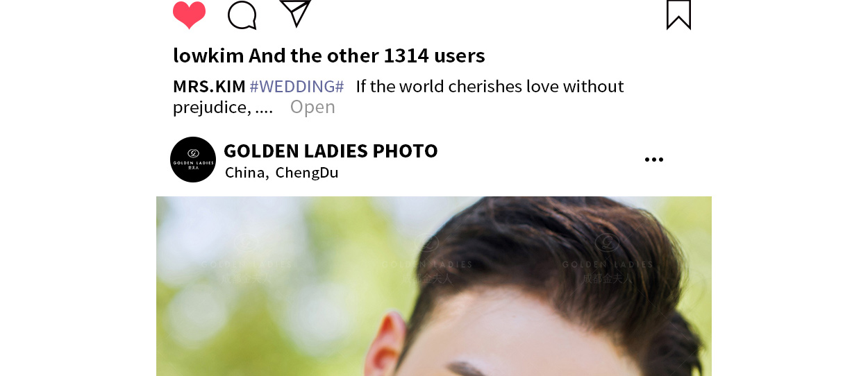Open the China, ChengDu location tag
868x376 pixels.
tap(281, 173)
